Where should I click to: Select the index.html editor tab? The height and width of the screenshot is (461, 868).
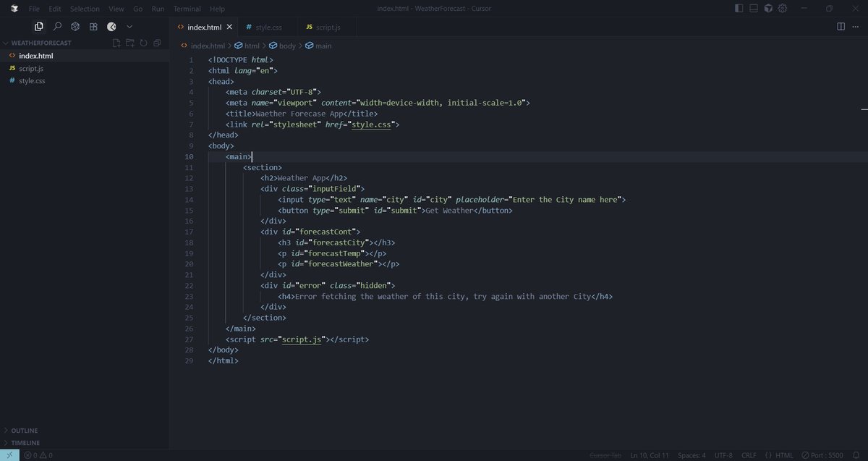click(205, 28)
